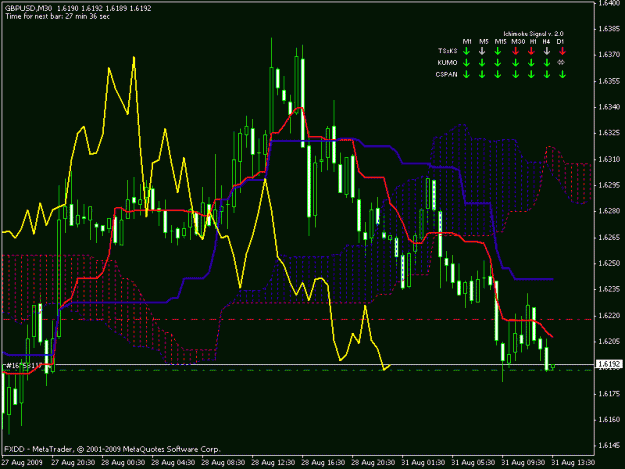Click the TSxKS arrow under M15
This screenshot has height=469, width=625.
pos(498,51)
